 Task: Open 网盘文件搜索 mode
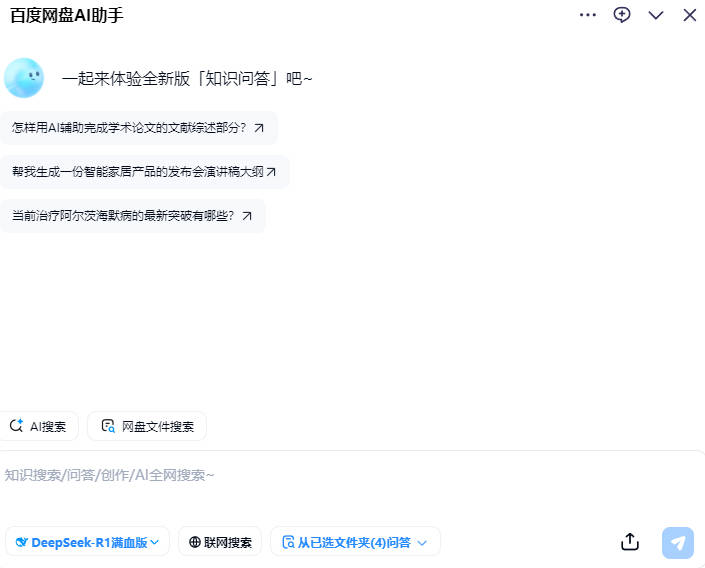click(x=147, y=426)
